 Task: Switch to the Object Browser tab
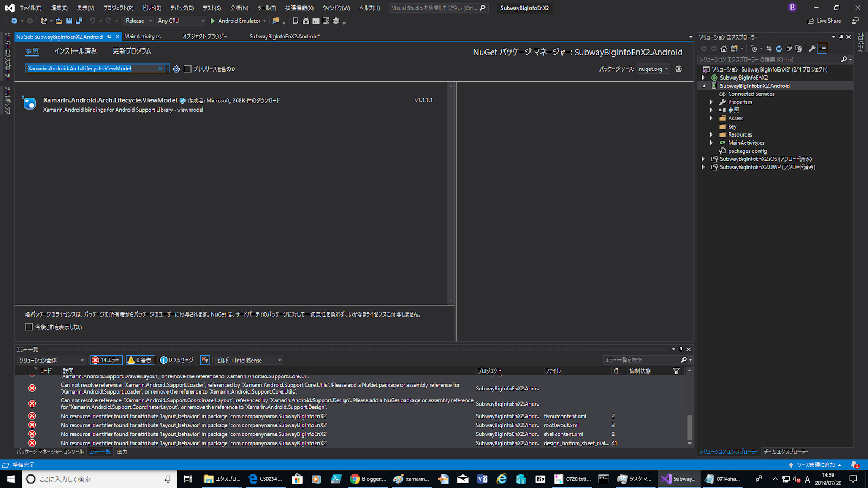(x=205, y=37)
